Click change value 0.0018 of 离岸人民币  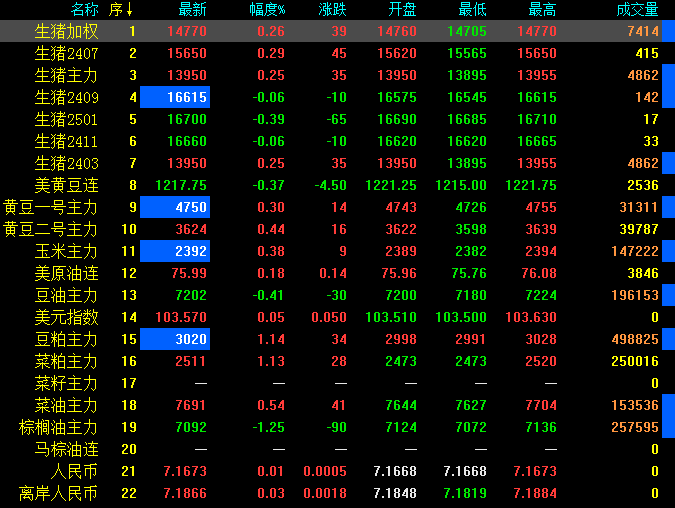[x=325, y=493]
